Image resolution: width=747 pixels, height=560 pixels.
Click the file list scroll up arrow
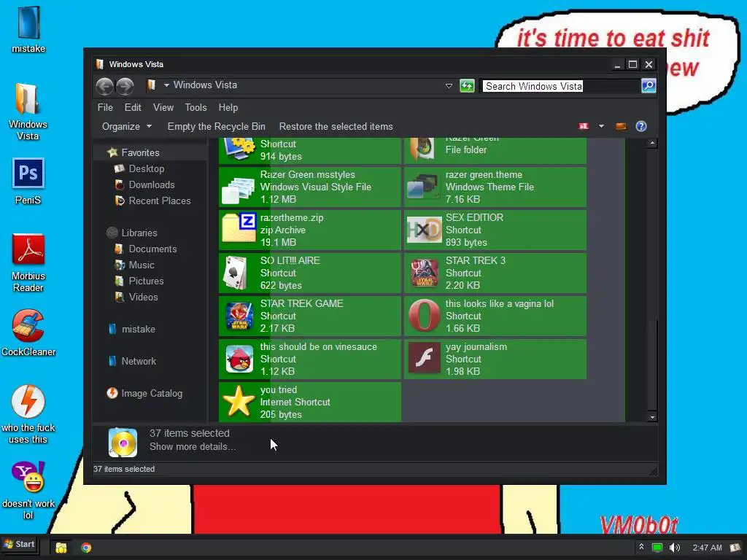(652, 143)
